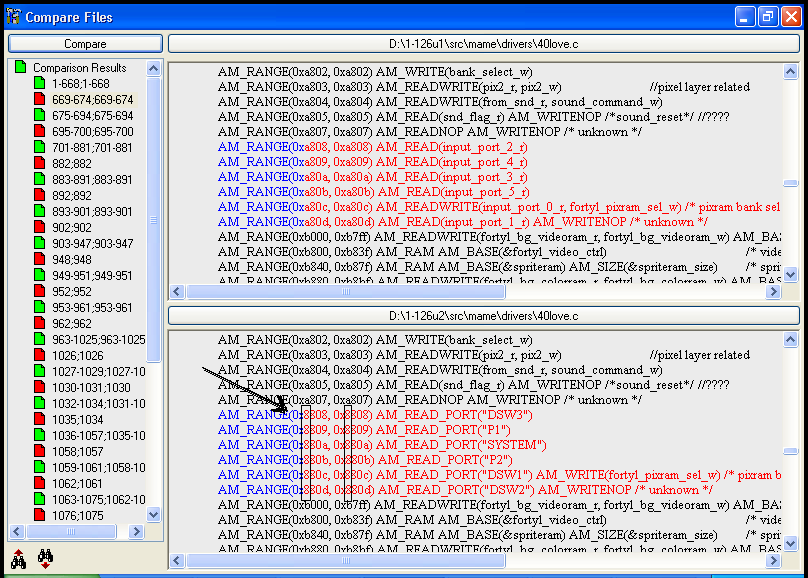This screenshot has width=808, height=578.
Task: Click the red icon beside 695-700;695-700
Action: point(40,132)
